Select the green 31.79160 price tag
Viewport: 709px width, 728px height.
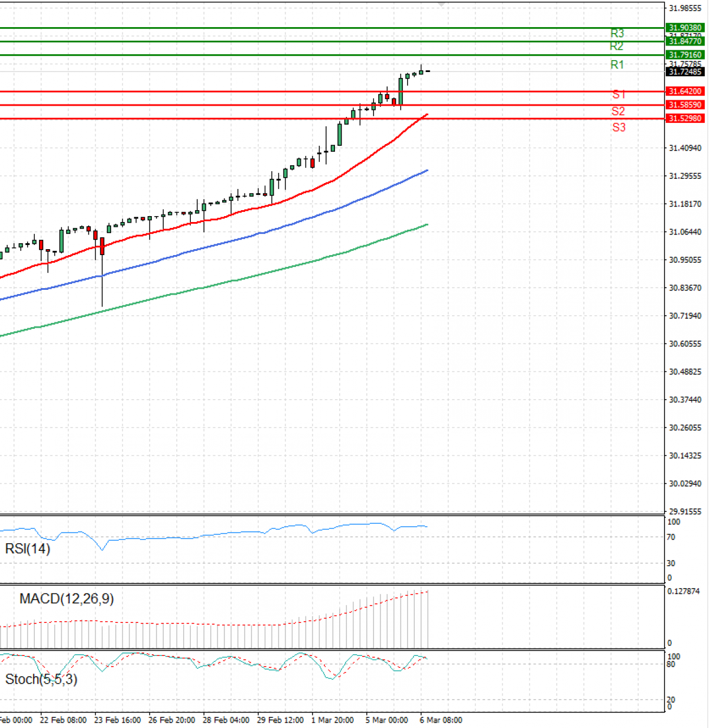point(685,55)
